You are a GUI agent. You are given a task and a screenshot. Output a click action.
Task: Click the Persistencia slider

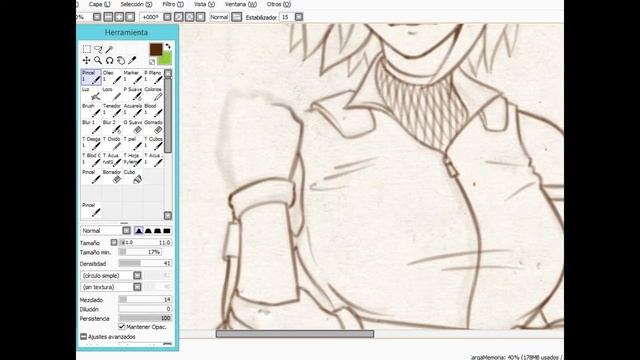pyautogui.click(x=145, y=318)
